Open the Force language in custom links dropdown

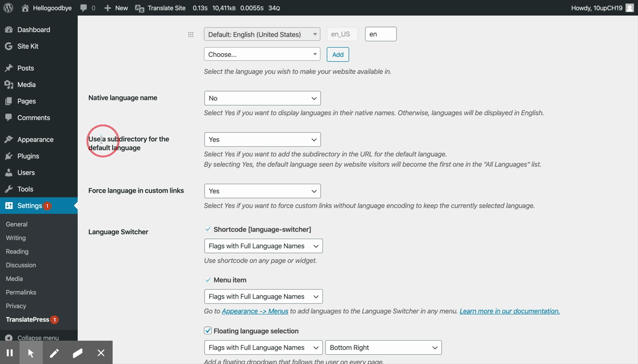tap(262, 191)
